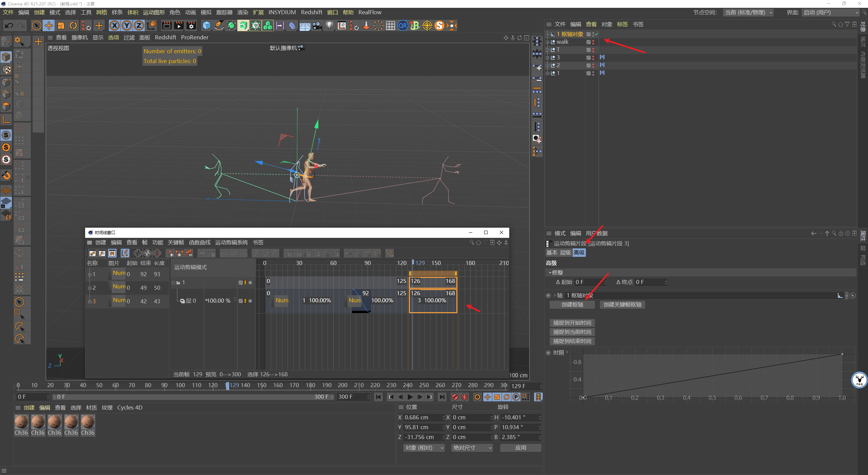
Task: Open the 界面 启动 (用户) layout dropdown
Action: pos(830,13)
